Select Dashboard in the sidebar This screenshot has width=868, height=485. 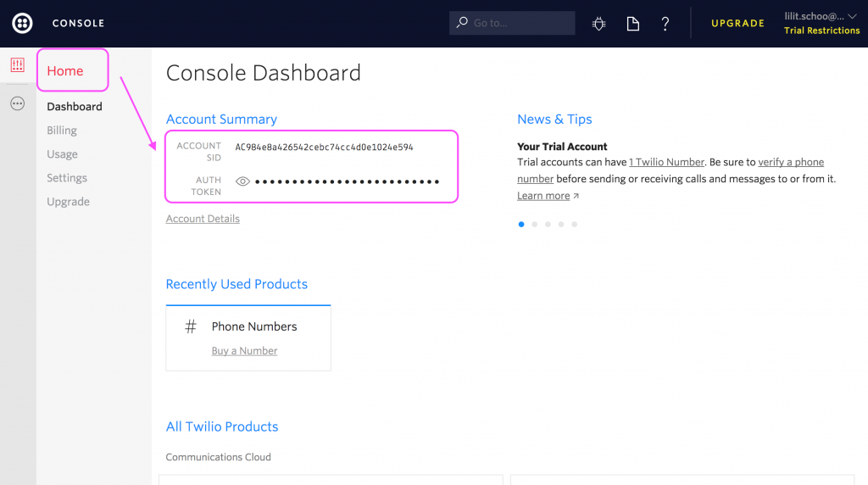pos(75,106)
